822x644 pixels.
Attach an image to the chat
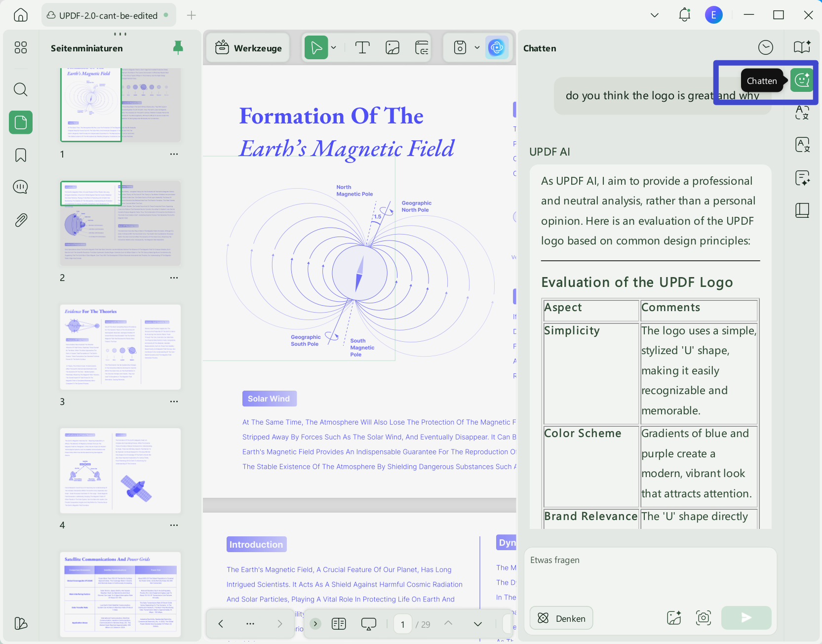[674, 618]
